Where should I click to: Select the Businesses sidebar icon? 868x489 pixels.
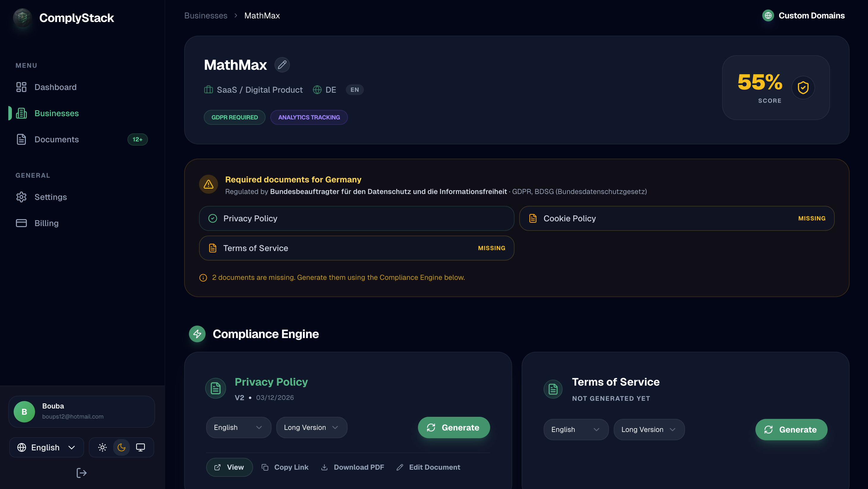(x=21, y=113)
